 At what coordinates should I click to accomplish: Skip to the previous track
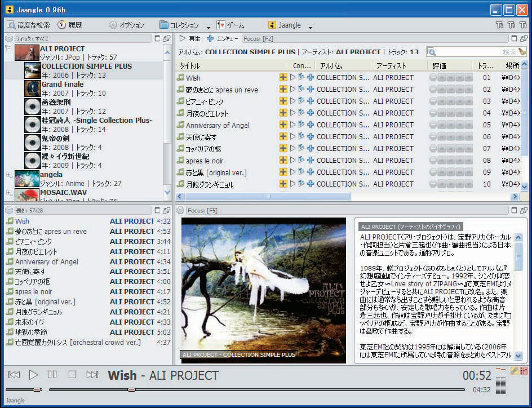pos(14,375)
